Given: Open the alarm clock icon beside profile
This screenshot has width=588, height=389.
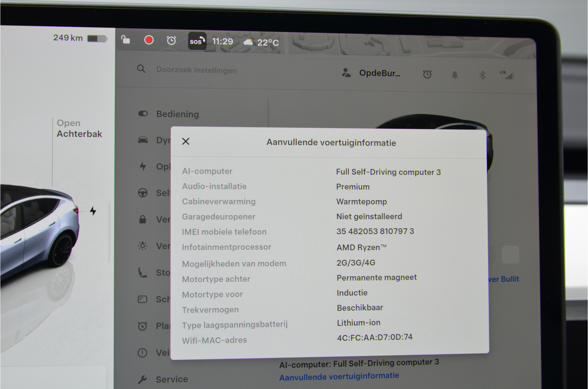Looking at the screenshot, I should coord(427,74).
